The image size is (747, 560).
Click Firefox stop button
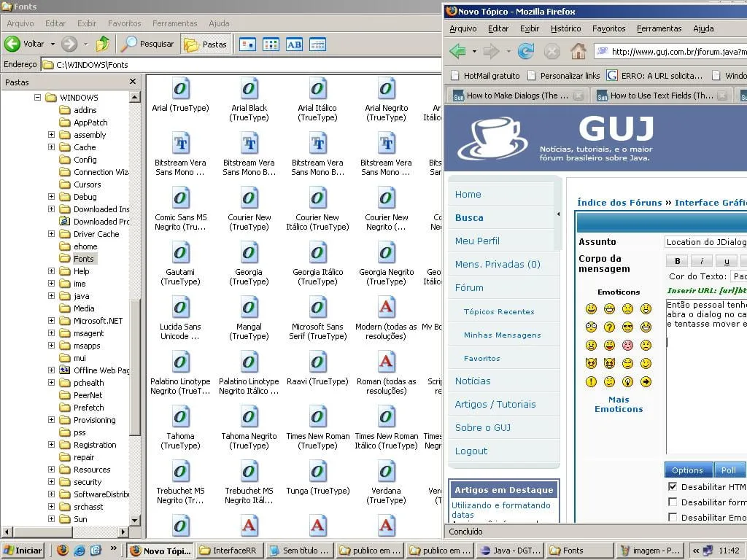pos(551,51)
